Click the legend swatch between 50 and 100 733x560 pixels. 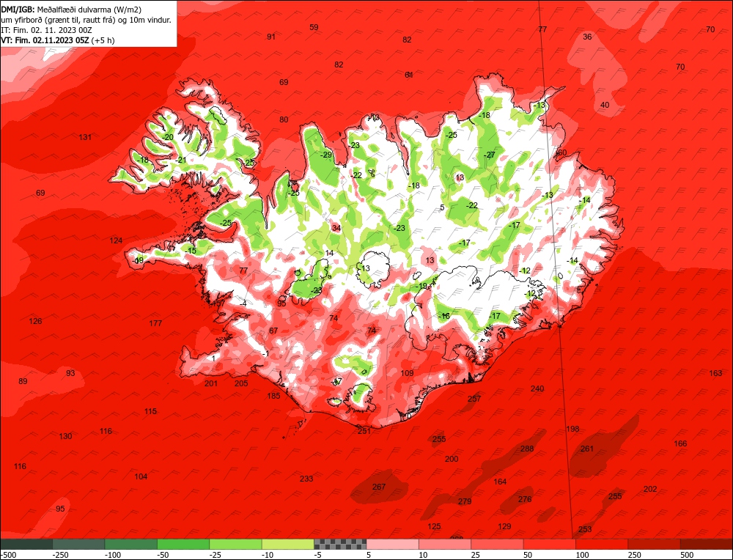(x=550, y=544)
